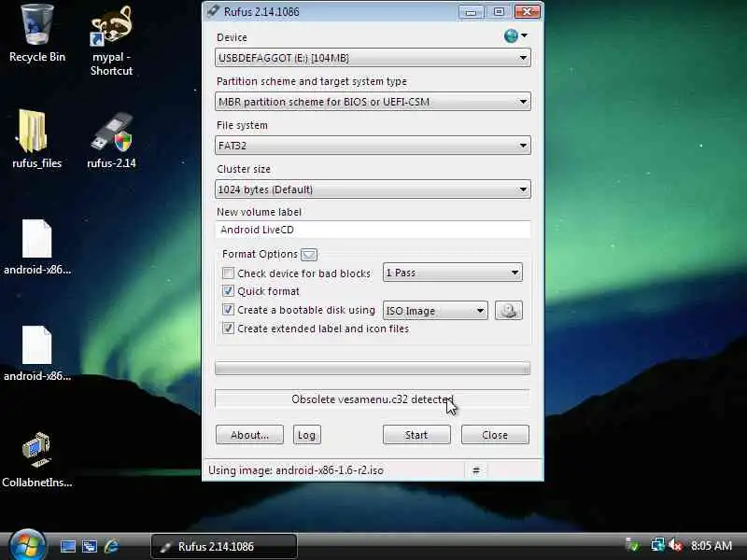The width and height of the screenshot is (747, 560).
Task: Open Recycle Bin desktop icon
Action: pyautogui.click(x=37, y=34)
